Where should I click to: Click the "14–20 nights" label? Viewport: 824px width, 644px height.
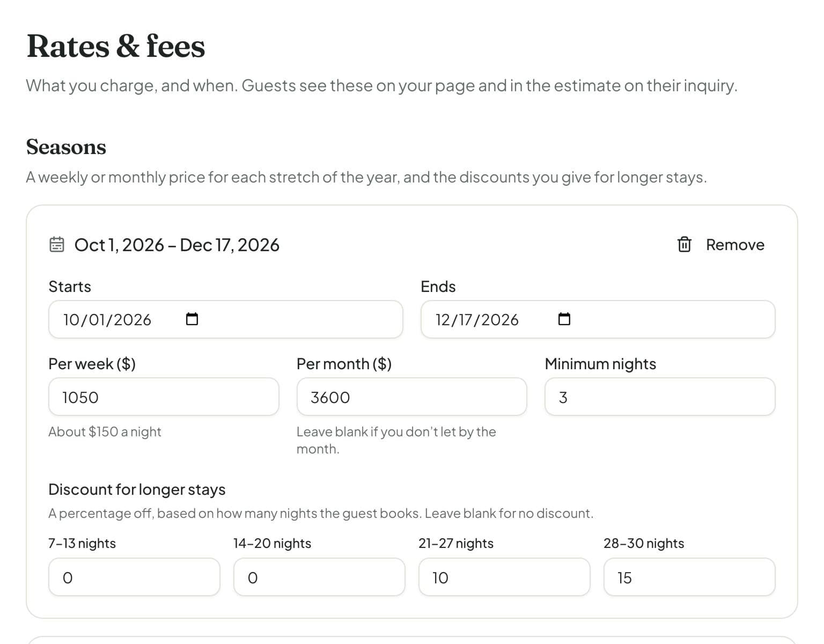coord(272,543)
